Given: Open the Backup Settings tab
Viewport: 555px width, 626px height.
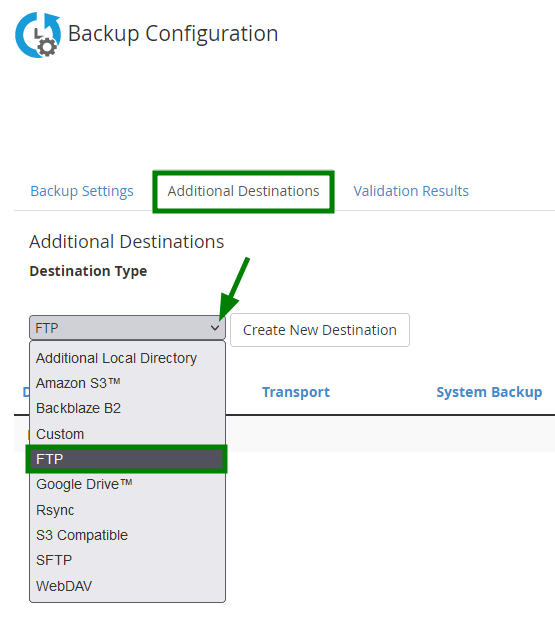Looking at the screenshot, I should (x=82, y=191).
